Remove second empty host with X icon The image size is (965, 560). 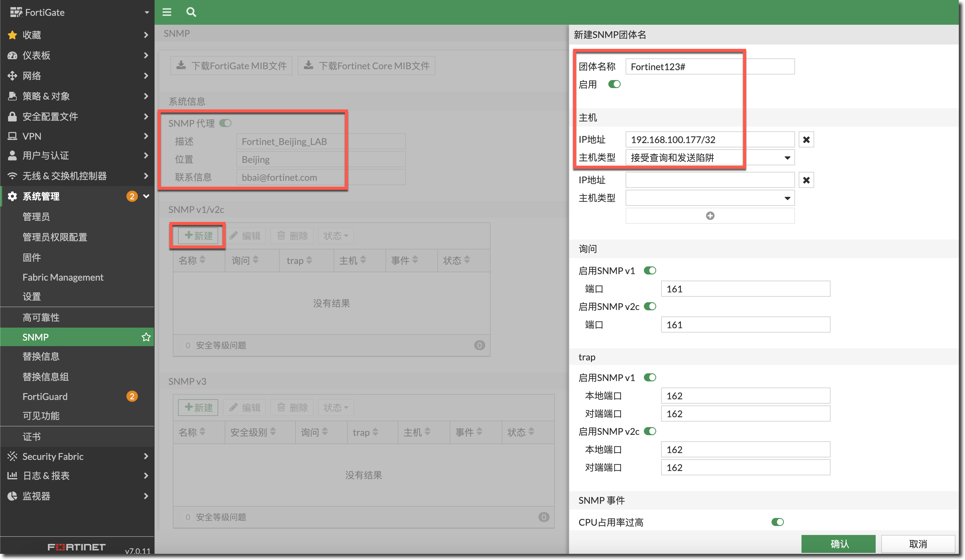806,180
